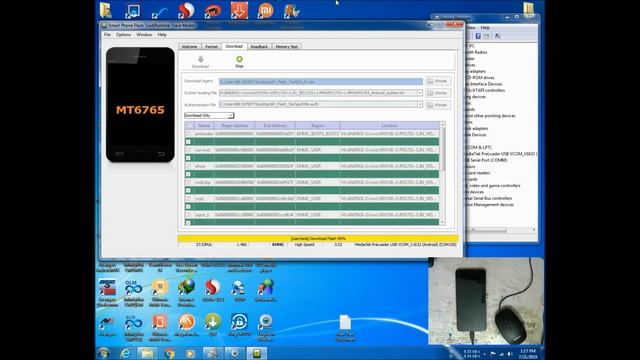Open the red Snapdragon icon in lower desktop rows

pos(213,288)
